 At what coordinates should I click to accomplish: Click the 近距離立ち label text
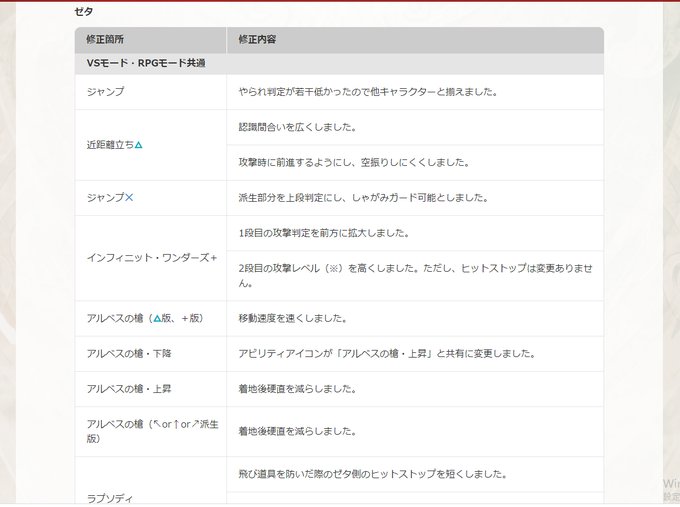tap(110, 145)
